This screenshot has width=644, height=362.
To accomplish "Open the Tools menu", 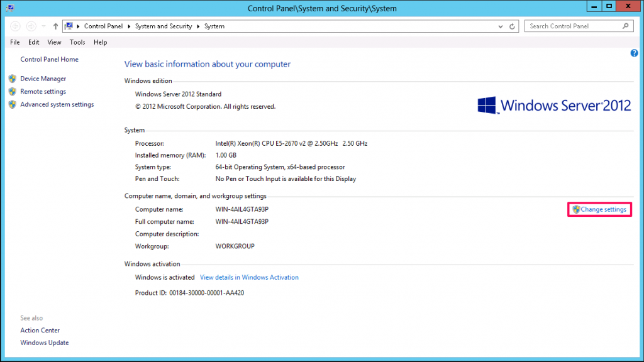I will (x=77, y=42).
